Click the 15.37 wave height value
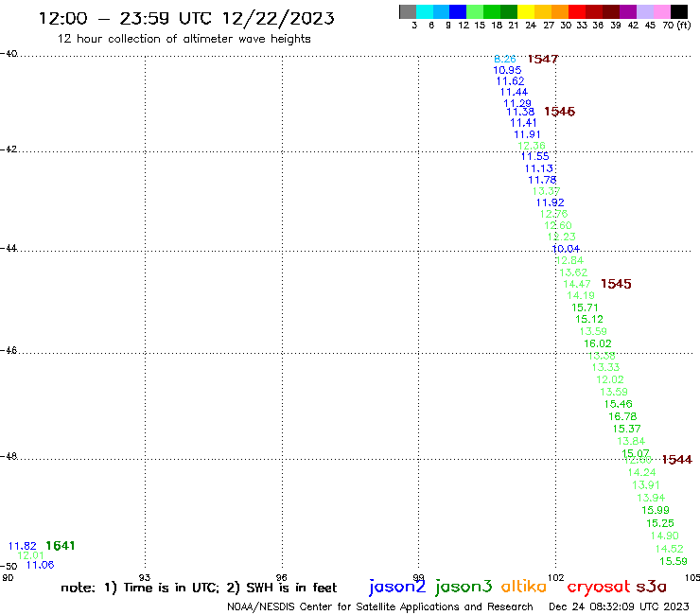This screenshot has width=700, height=615. tap(626, 429)
